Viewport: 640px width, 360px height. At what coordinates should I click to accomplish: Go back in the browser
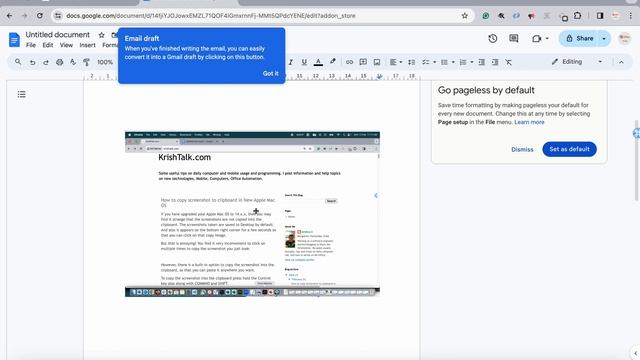(x=9, y=16)
